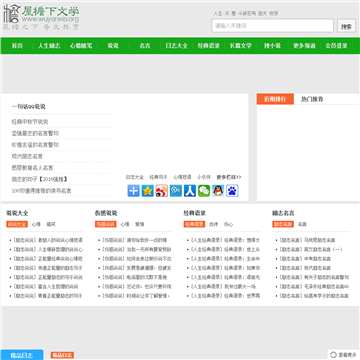
Task: Open the 名言 navigation item
Action: pos(145,46)
